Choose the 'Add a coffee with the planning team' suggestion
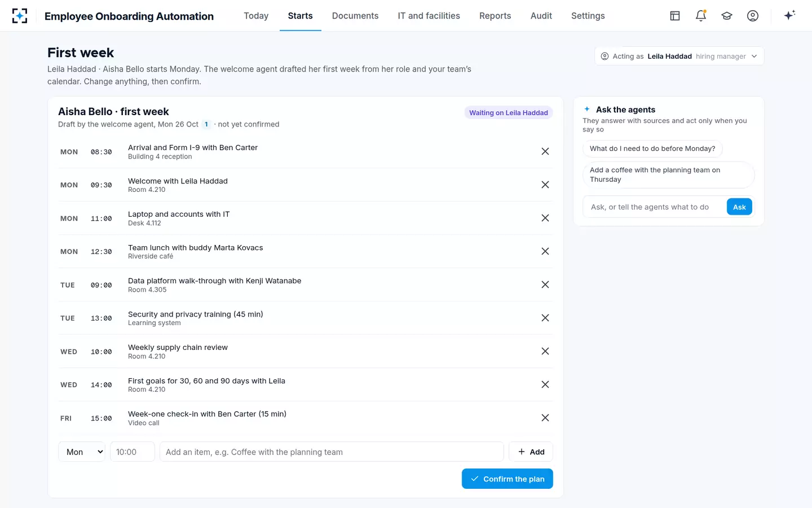 tap(669, 175)
